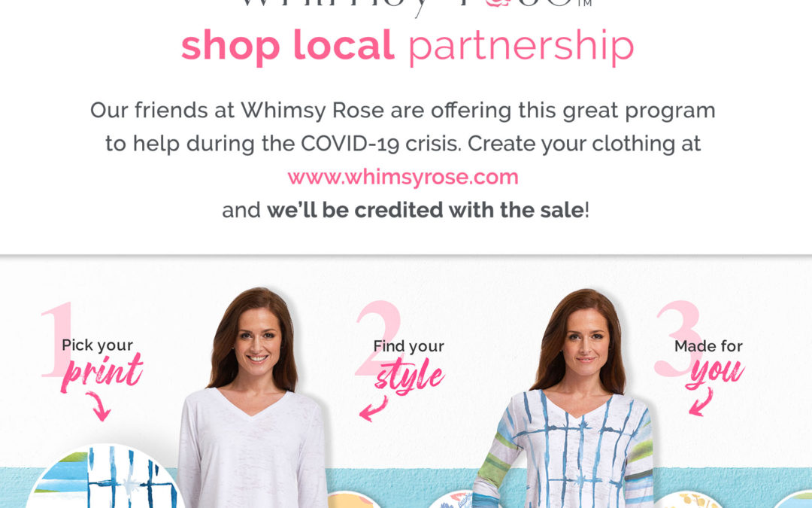Click 'we'll be credited with the sale' text

(425, 211)
